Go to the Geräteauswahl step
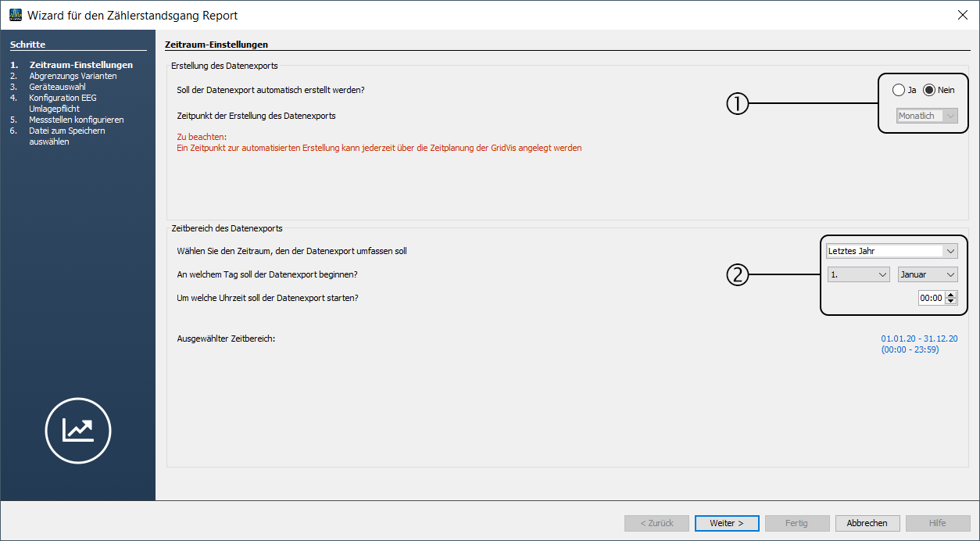This screenshot has height=541, width=980. (57, 87)
